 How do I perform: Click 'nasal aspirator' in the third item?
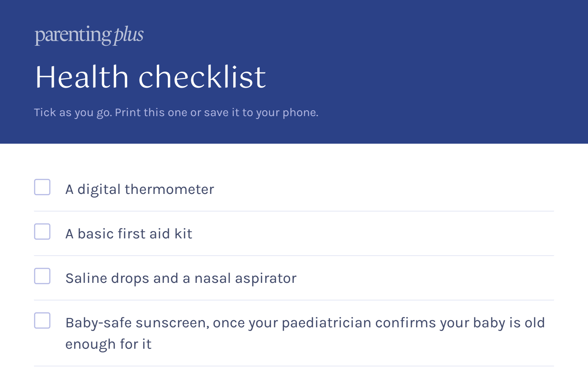(x=245, y=278)
